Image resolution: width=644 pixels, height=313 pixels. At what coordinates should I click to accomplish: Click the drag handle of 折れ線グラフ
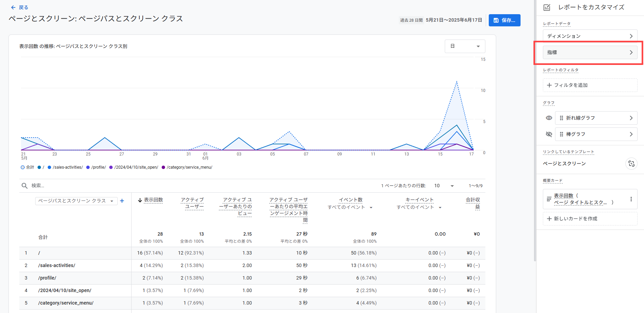(561, 118)
